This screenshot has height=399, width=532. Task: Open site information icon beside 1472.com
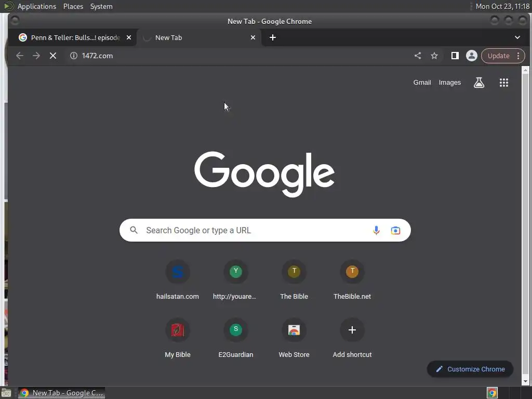74,56
